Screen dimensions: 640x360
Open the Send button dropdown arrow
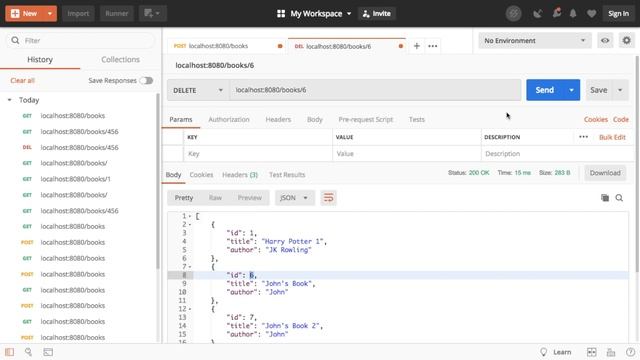[x=571, y=90]
